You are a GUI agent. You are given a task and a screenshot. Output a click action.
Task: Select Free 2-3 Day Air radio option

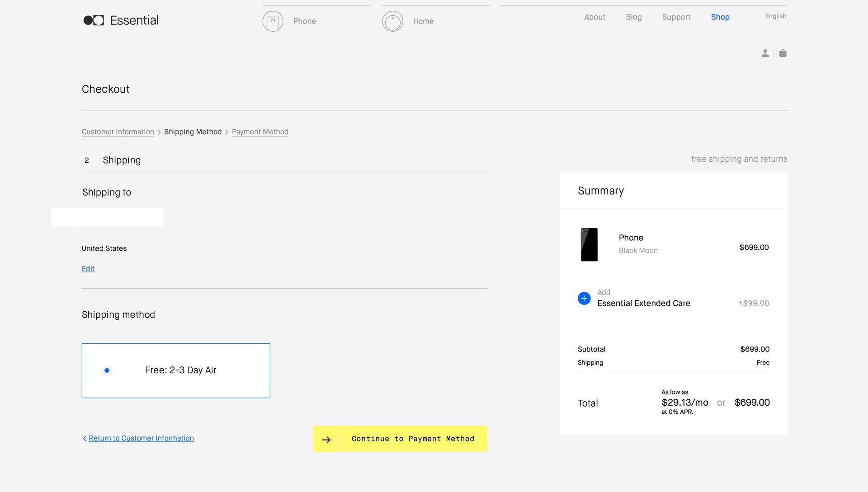(107, 370)
